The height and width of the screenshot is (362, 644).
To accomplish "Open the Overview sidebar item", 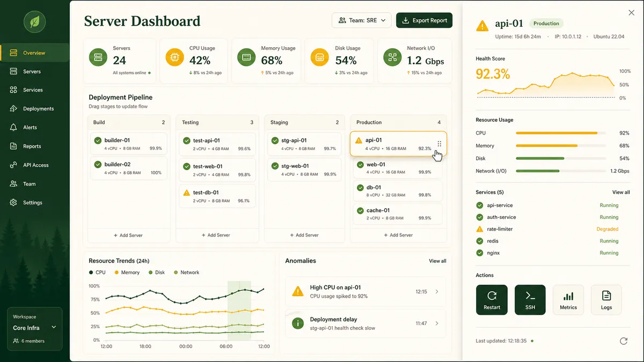I will [35, 53].
